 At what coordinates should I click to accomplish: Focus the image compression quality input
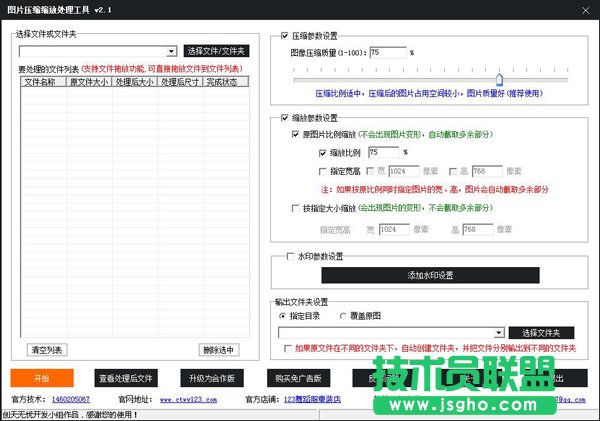[388, 52]
